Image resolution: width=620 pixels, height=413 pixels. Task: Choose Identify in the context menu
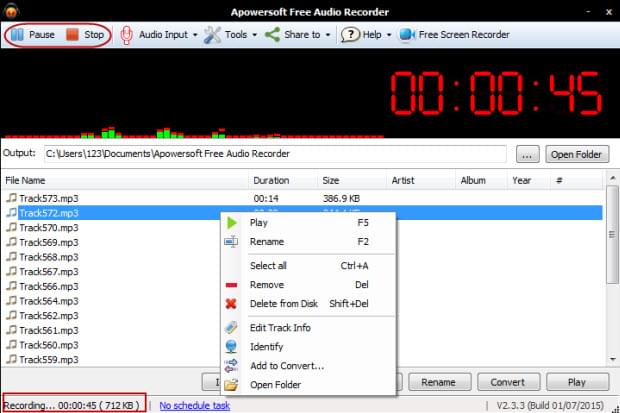[x=308, y=347]
